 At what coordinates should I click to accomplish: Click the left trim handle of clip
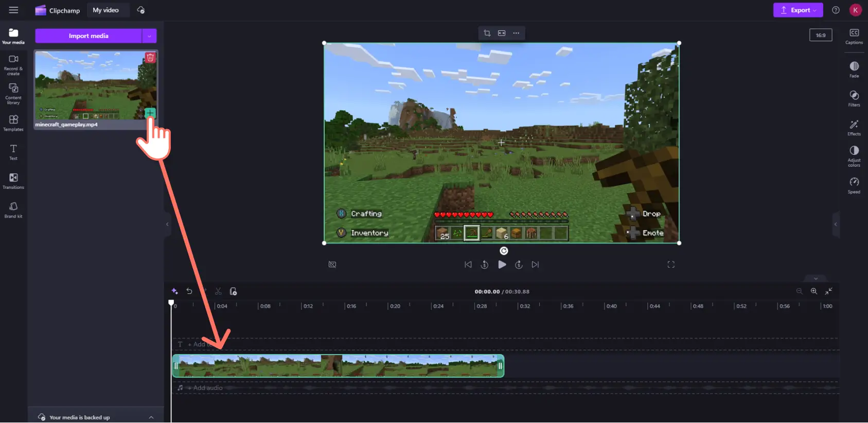pyautogui.click(x=175, y=366)
